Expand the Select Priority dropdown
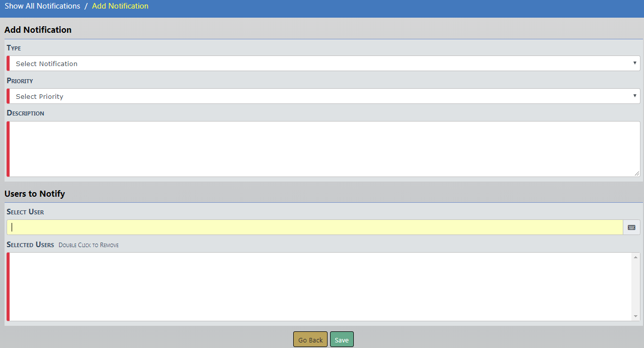 324,96
